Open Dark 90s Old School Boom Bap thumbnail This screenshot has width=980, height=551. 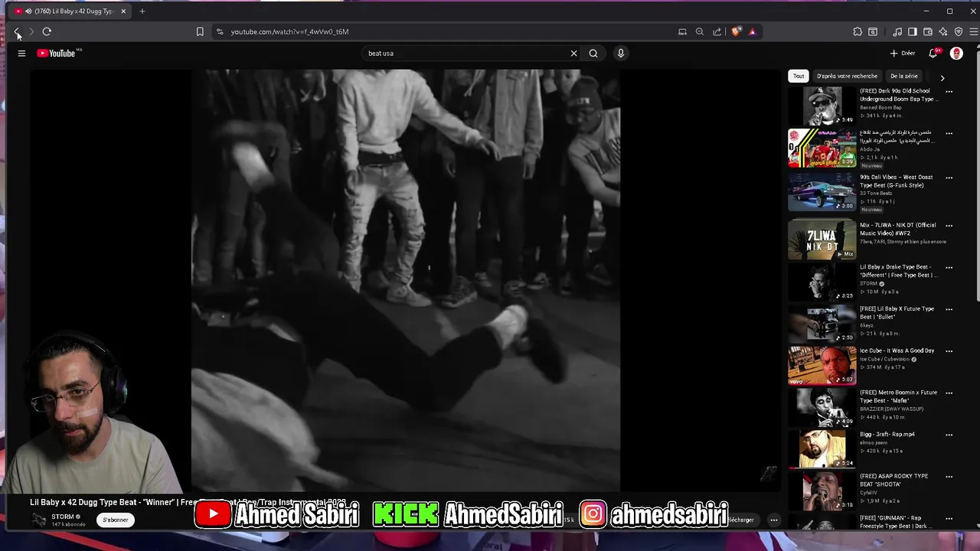click(822, 106)
